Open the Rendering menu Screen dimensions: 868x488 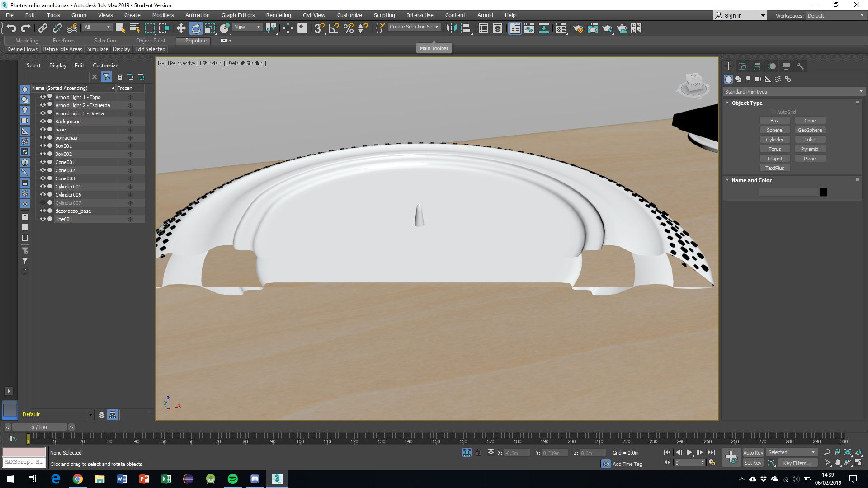pyautogui.click(x=279, y=15)
